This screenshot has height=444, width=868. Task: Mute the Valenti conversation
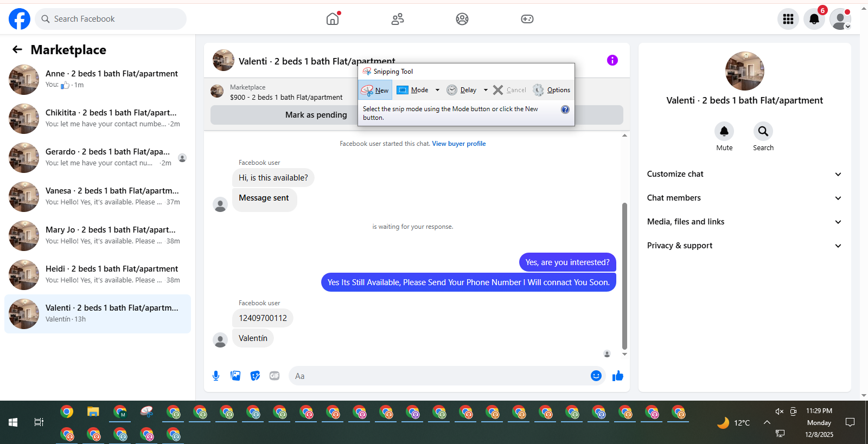point(724,131)
